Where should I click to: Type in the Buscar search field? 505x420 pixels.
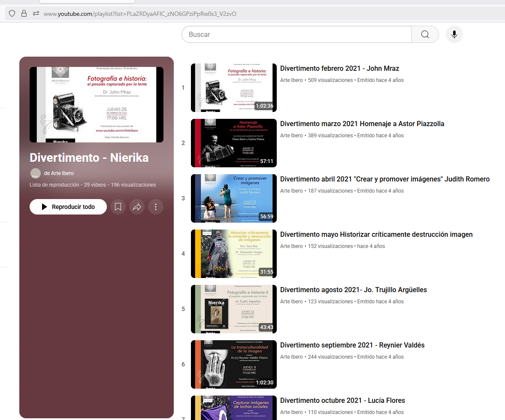coord(296,34)
